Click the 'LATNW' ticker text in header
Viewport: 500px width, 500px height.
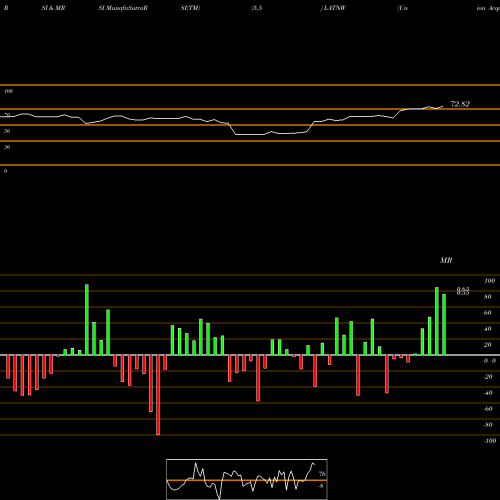click(335, 8)
